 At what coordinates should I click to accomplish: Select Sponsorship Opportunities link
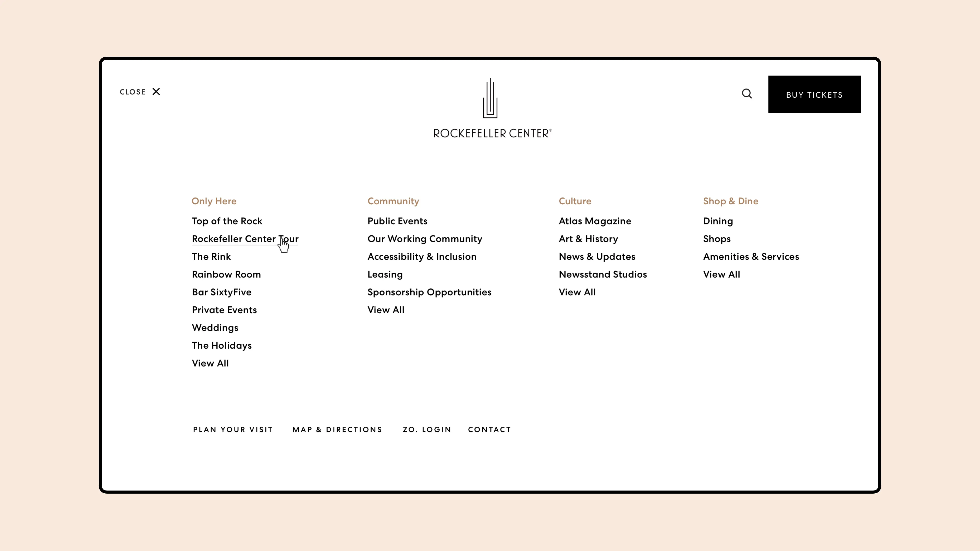point(429,292)
